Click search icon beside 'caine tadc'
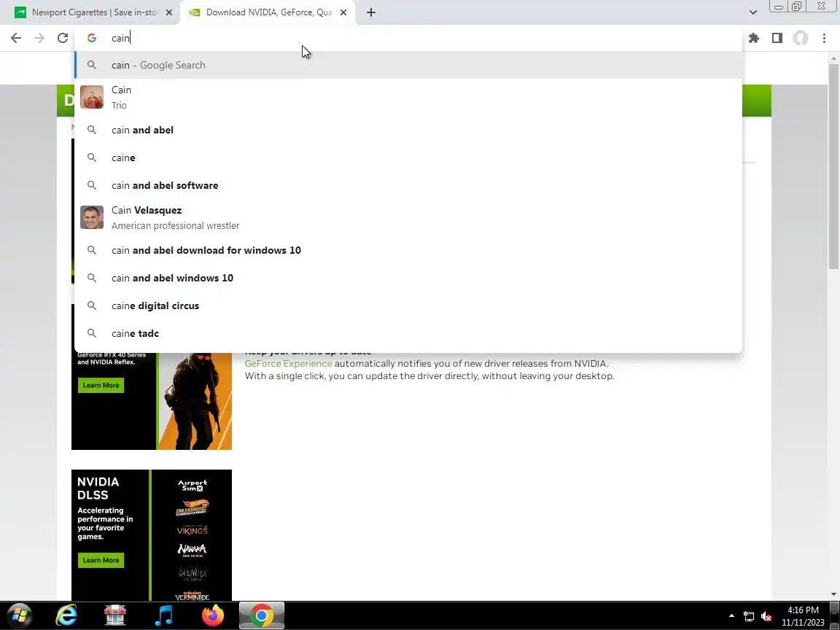Image resolution: width=840 pixels, height=630 pixels. tap(92, 333)
